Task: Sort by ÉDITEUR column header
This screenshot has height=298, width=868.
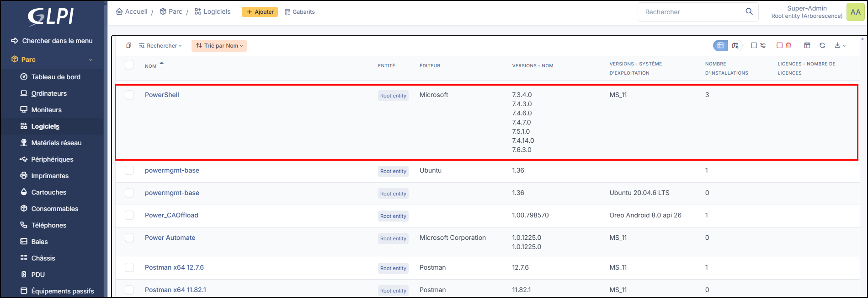Action: point(430,66)
